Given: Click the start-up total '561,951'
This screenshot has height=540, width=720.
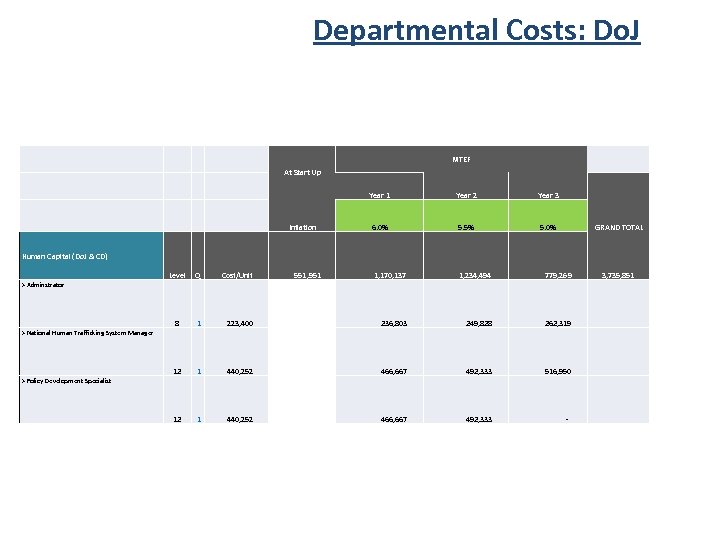Looking at the screenshot, I should coord(307,276).
